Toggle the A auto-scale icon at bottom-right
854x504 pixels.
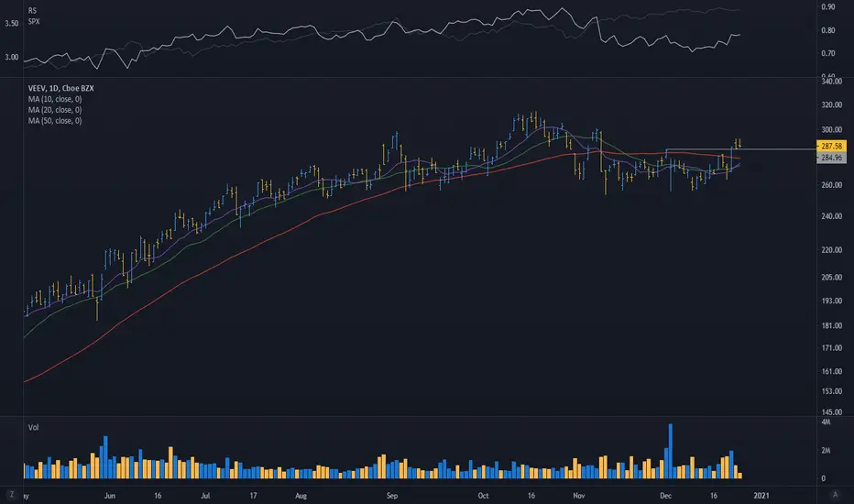[835, 495]
